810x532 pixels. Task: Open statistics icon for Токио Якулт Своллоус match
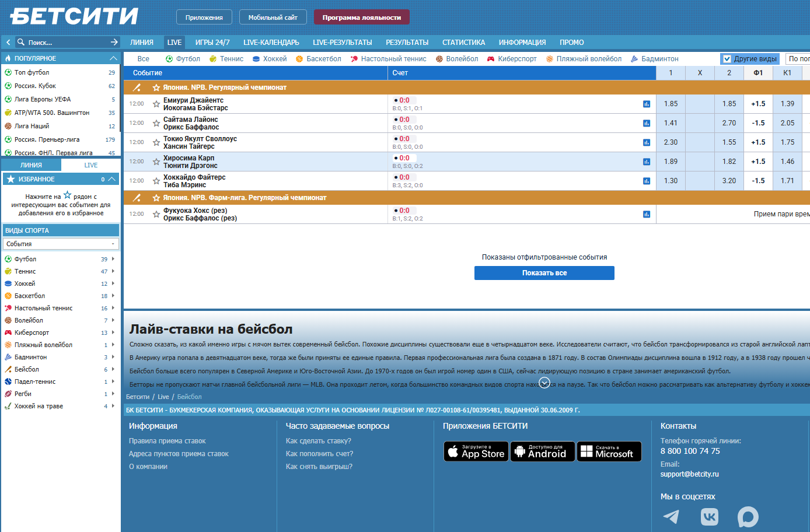coord(647,142)
